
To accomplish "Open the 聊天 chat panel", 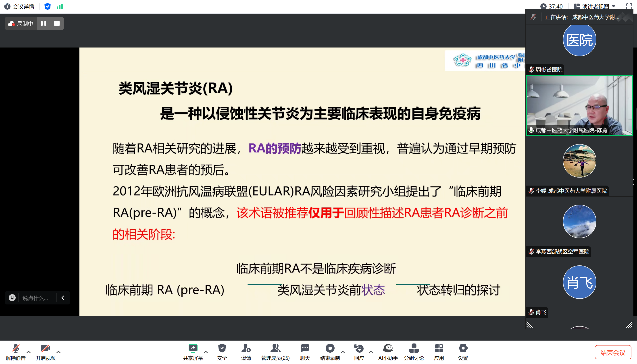I will point(305,352).
